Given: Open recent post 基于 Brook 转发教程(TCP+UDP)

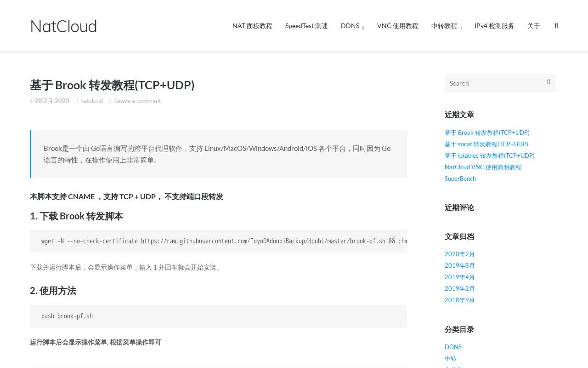Looking at the screenshot, I should 487,132.
